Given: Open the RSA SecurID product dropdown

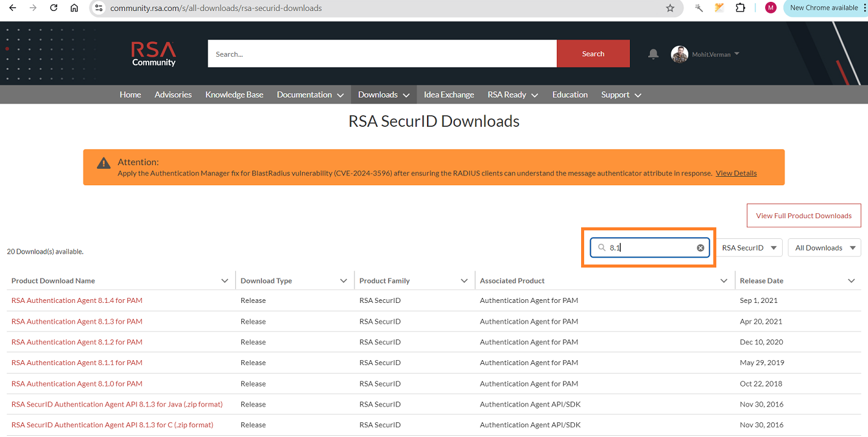Looking at the screenshot, I should [749, 247].
